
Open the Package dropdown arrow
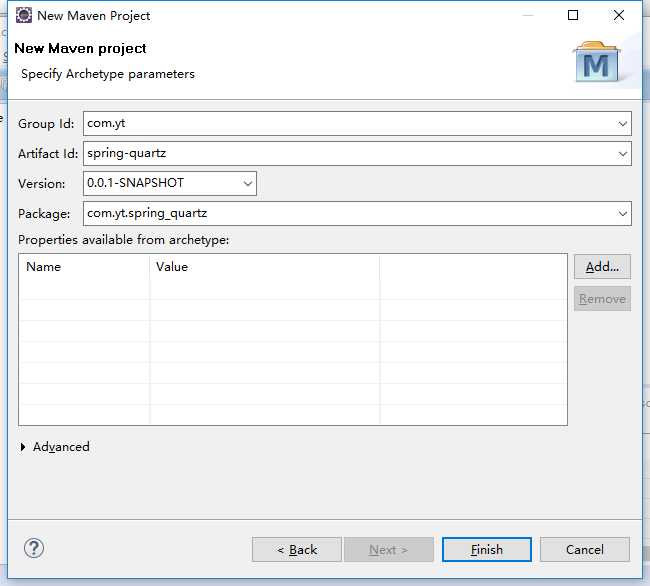point(622,214)
